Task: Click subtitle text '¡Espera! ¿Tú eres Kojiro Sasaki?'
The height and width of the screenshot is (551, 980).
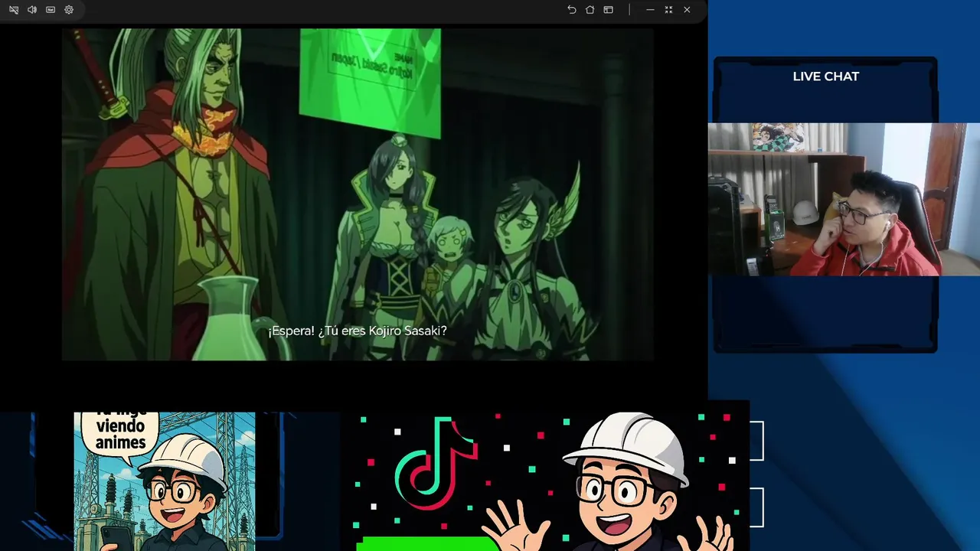Action: coord(358,331)
